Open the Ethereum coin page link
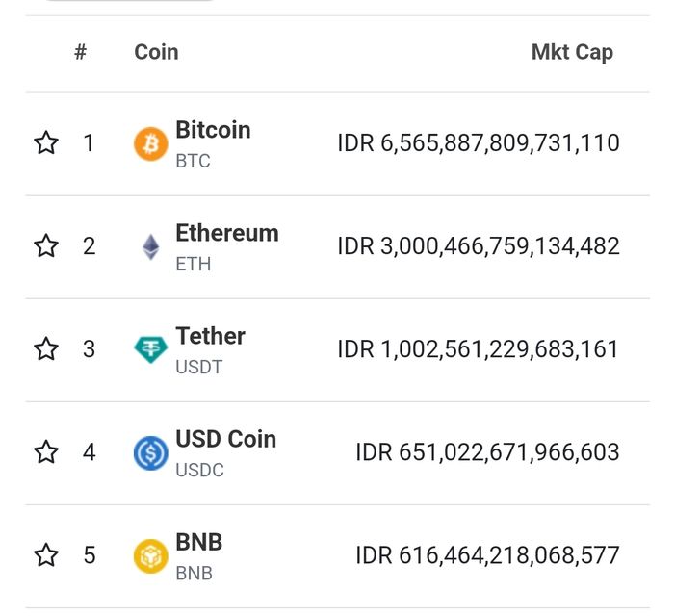Image resolution: width=675 pixels, height=616 pixels. 226,234
